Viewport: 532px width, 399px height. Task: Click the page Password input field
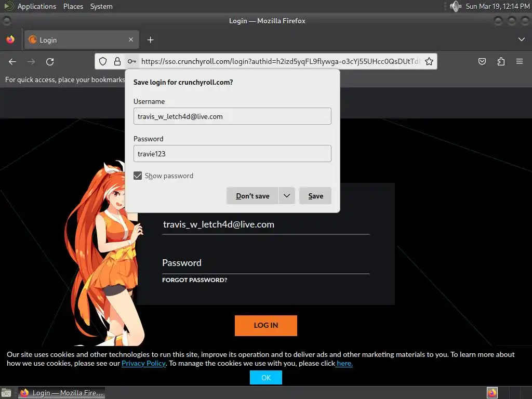(x=265, y=263)
